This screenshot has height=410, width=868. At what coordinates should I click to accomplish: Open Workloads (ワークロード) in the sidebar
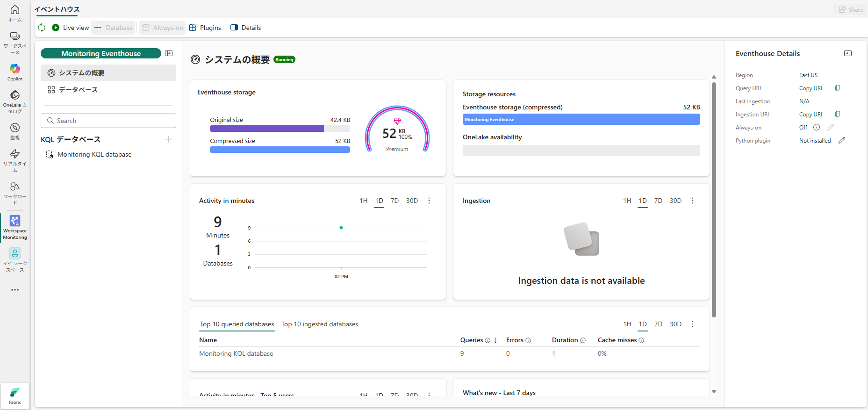pos(15,194)
